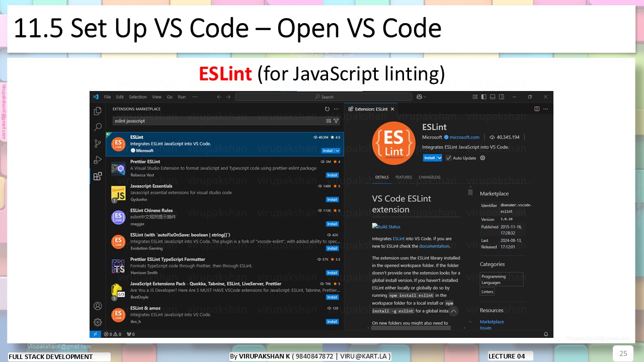644x362 pixels.
Task: Open the File menu
Action: pos(107,97)
